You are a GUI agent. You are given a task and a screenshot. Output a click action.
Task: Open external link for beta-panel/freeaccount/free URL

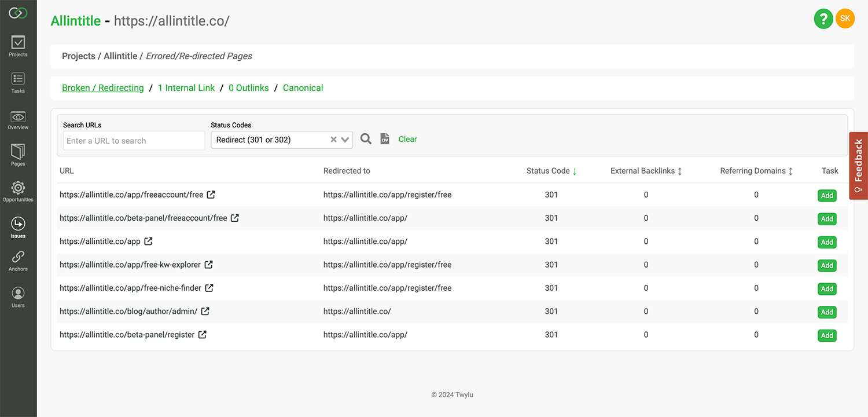pos(235,218)
